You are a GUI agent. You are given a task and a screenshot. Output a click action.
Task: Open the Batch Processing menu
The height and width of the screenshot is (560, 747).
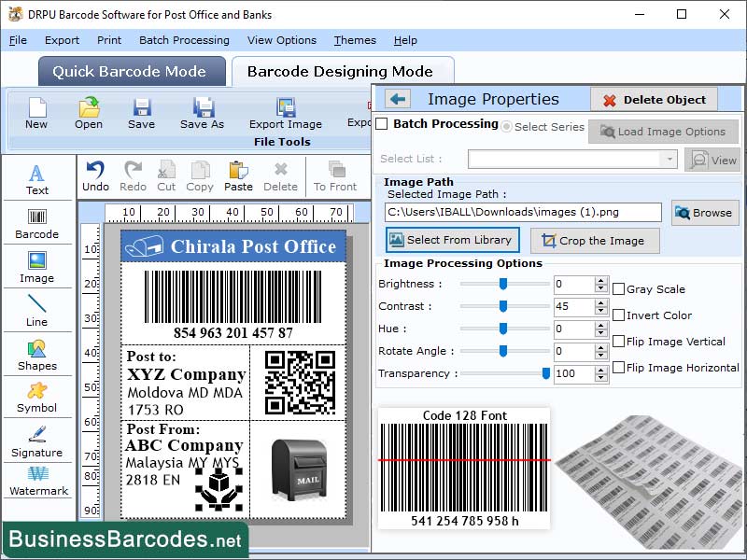(x=184, y=40)
